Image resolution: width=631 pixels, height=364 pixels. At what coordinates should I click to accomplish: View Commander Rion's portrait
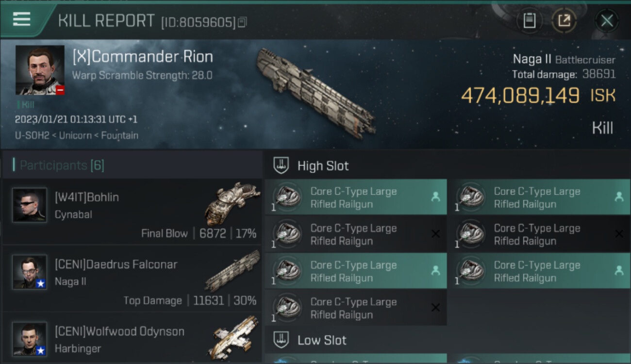40,70
